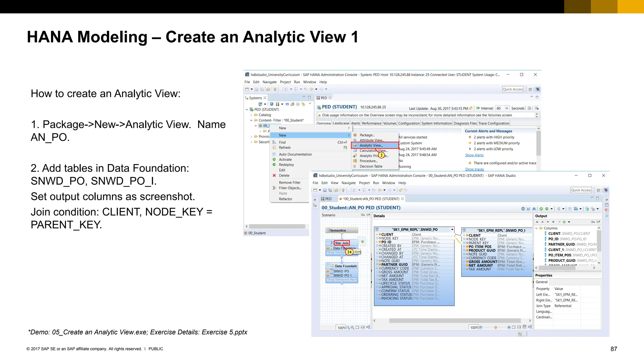Collapse the PED (STUDENT) tree node

[x=247, y=110]
